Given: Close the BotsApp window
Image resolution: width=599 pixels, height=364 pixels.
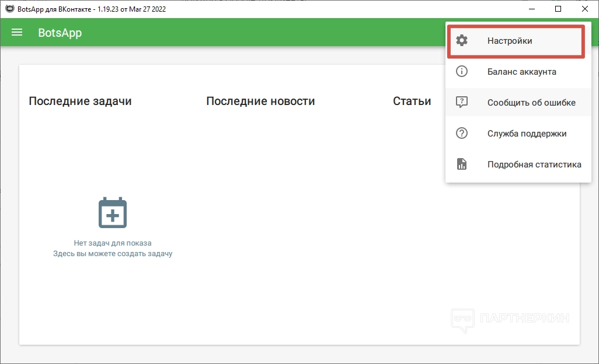Looking at the screenshot, I should tap(585, 9).
